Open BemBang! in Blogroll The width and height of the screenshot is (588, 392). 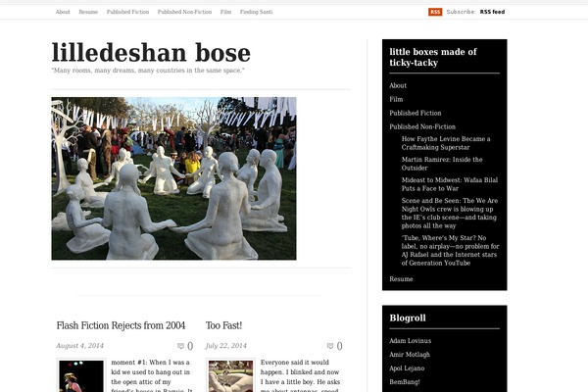point(405,382)
